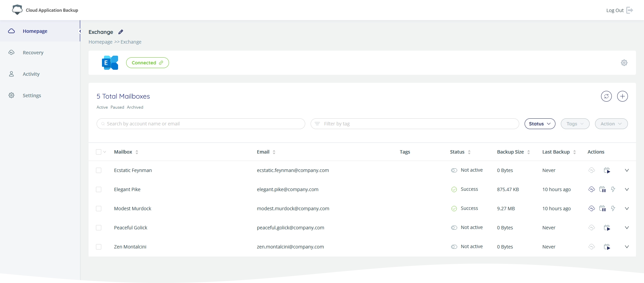Click Not active status for Zen Montalcini
The width and height of the screenshot is (644, 283).
coord(467,246)
